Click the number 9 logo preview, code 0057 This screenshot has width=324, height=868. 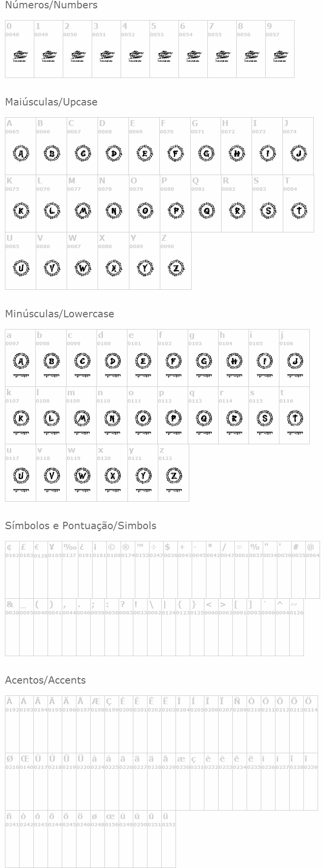pyautogui.click(x=280, y=56)
